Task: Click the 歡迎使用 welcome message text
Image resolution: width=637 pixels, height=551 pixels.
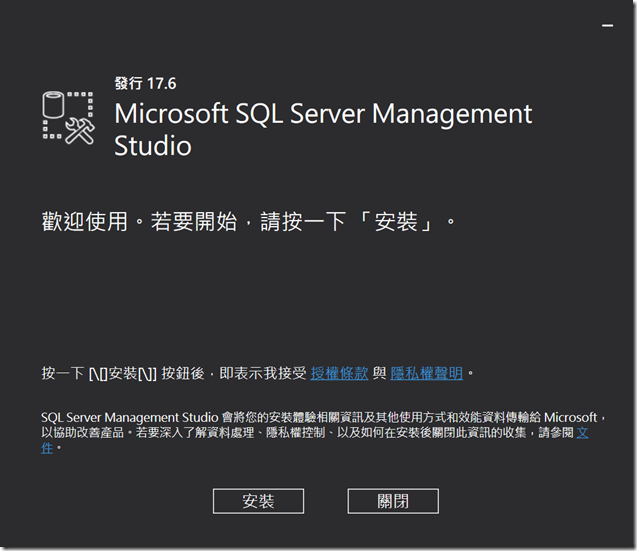Action: click(x=248, y=222)
